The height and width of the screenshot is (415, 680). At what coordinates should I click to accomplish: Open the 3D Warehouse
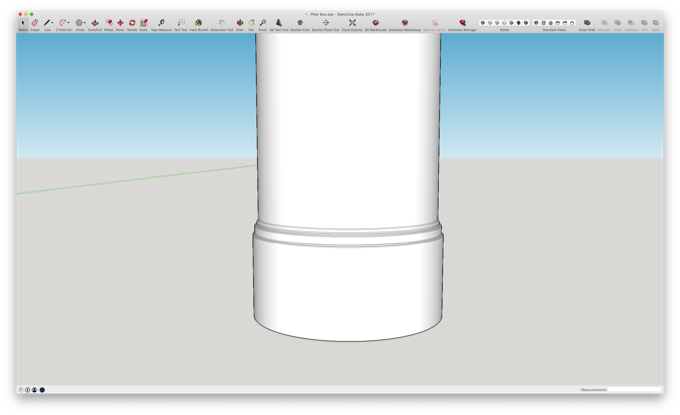376,23
